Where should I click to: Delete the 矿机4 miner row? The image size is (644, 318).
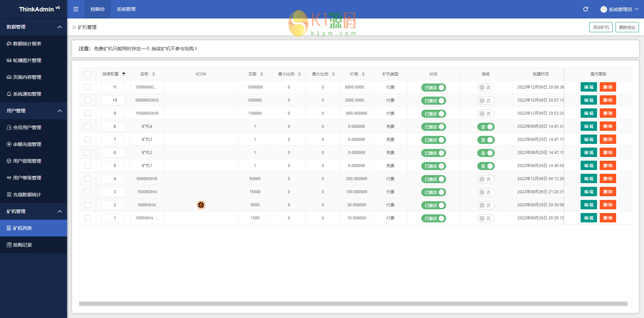(x=608, y=126)
